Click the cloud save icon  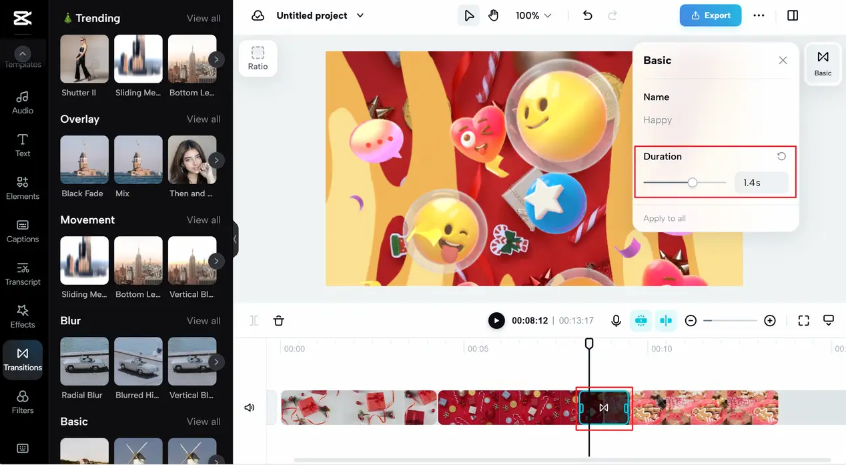tap(258, 16)
